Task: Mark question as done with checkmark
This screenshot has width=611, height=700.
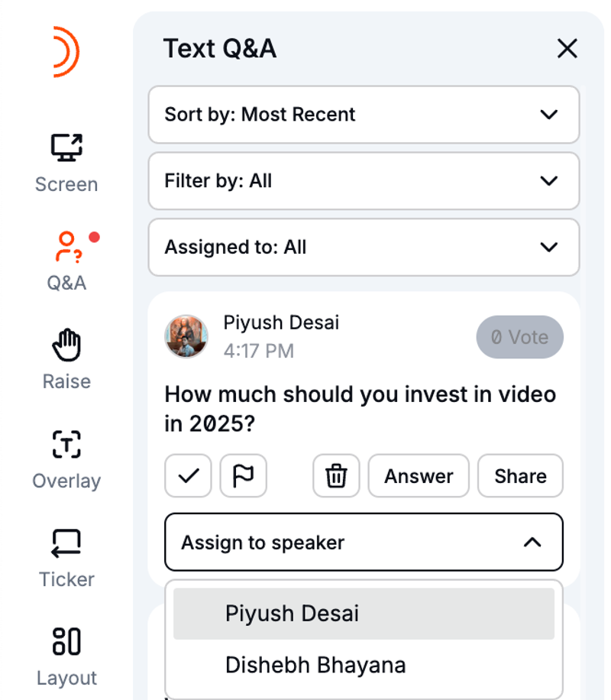Action: [188, 476]
